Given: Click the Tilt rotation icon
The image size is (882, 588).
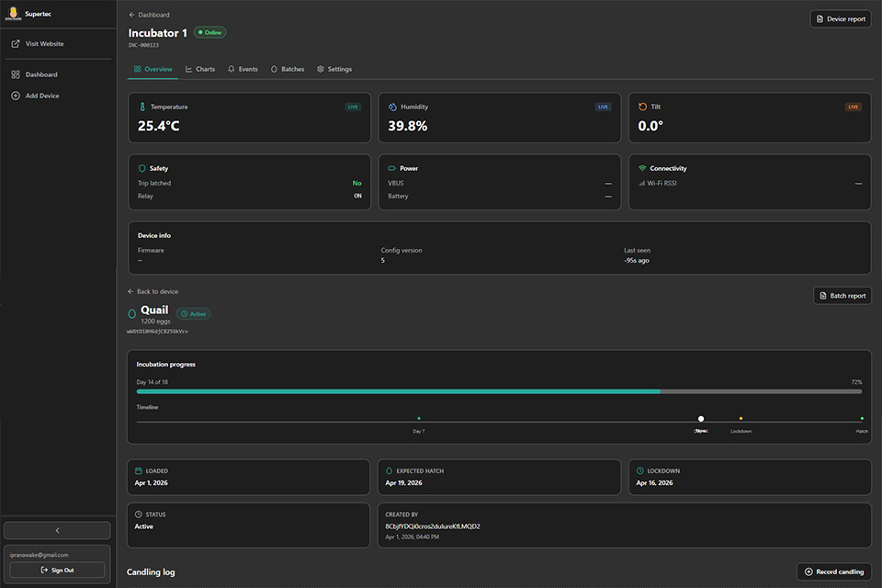Looking at the screenshot, I should coord(642,107).
